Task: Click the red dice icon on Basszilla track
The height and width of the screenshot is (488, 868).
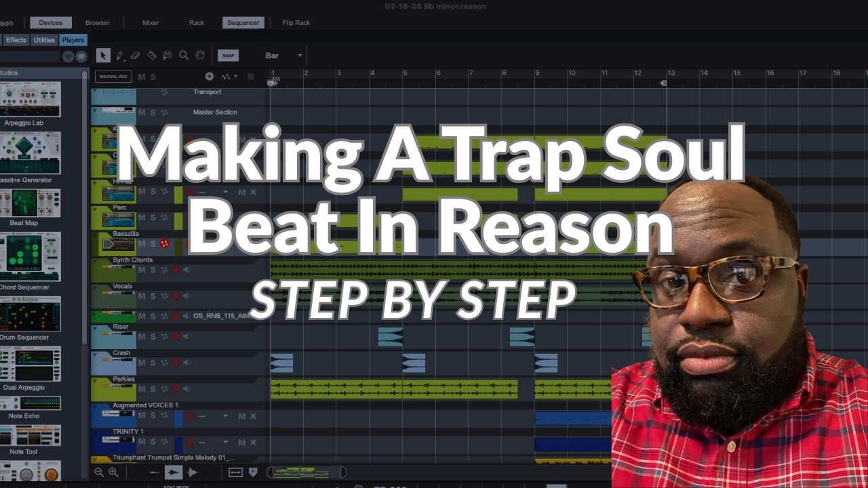Action: [164, 243]
